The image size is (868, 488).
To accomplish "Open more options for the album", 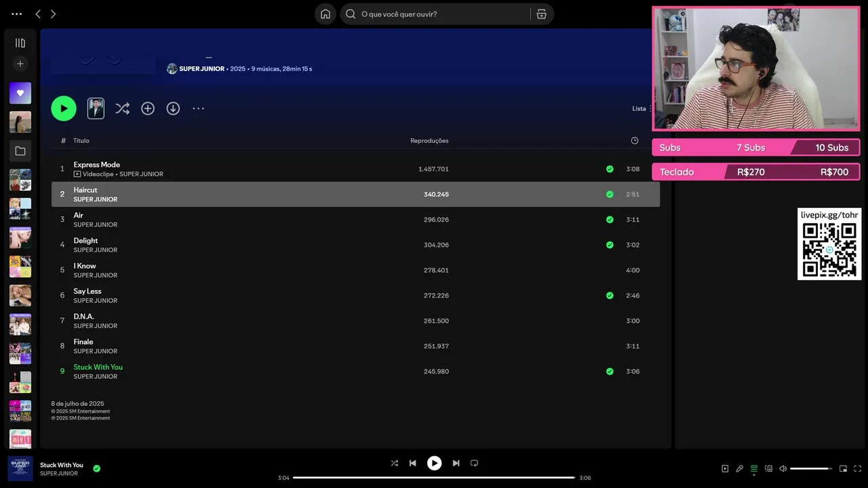I will 198,108.
